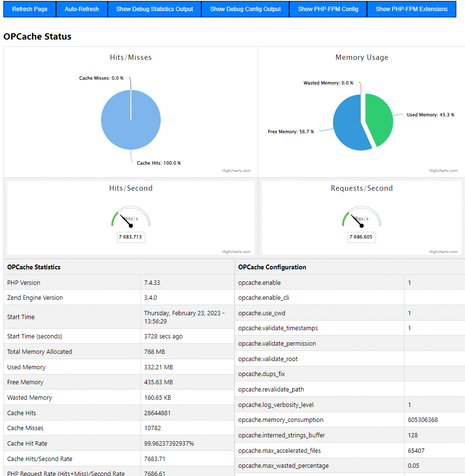Enable Auto-Refresh for the status page

[x=82, y=9]
